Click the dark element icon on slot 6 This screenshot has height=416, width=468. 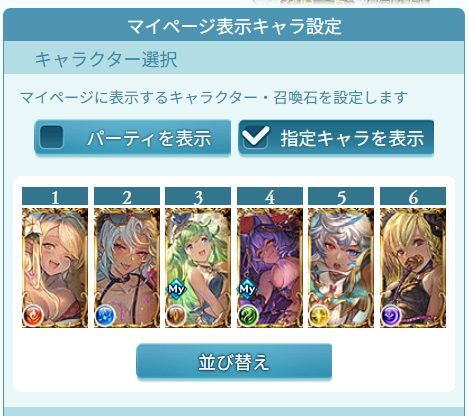(391, 316)
